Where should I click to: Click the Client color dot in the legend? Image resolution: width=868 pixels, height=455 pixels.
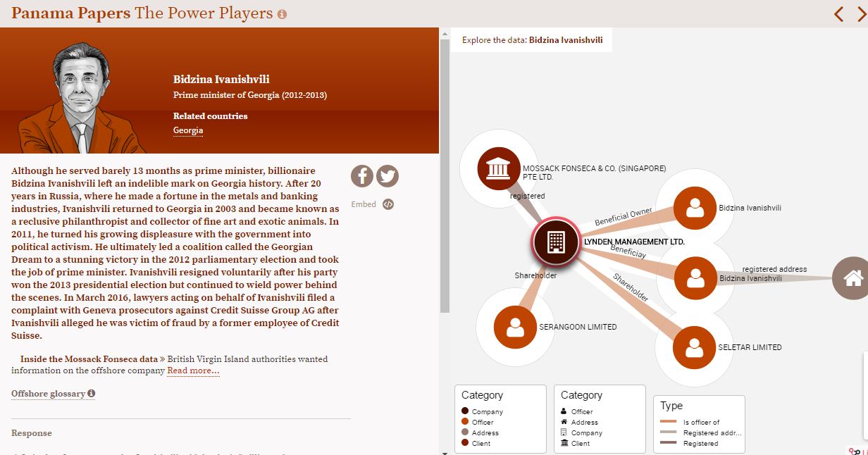pyautogui.click(x=464, y=443)
